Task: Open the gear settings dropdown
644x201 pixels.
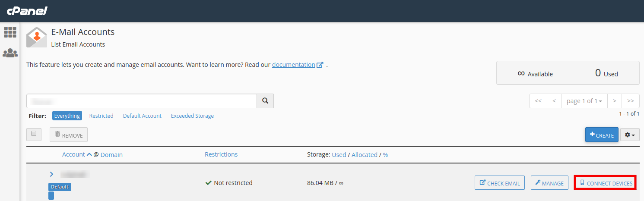Action: (x=630, y=135)
